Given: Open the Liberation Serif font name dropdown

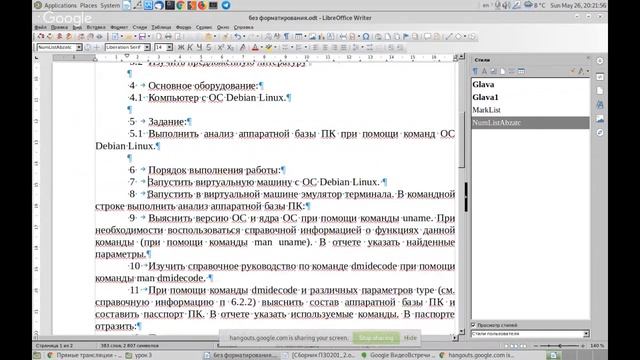Looking at the screenshot, I should click(x=147, y=47).
